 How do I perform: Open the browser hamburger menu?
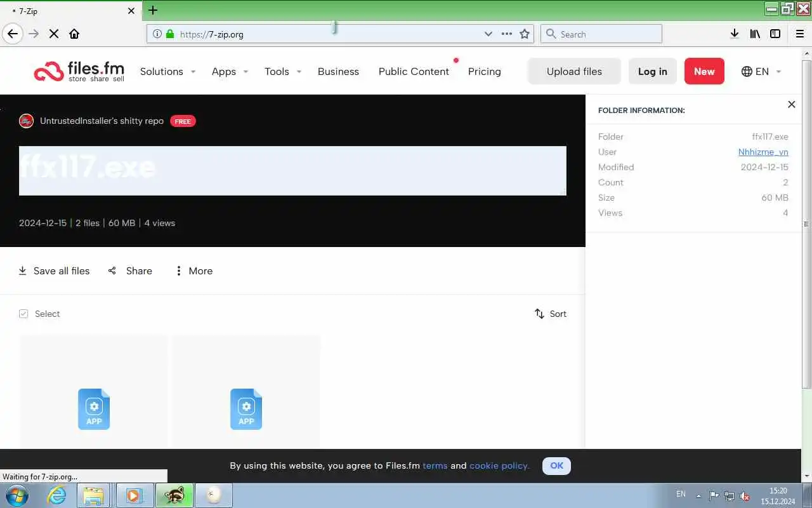coord(799,34)
